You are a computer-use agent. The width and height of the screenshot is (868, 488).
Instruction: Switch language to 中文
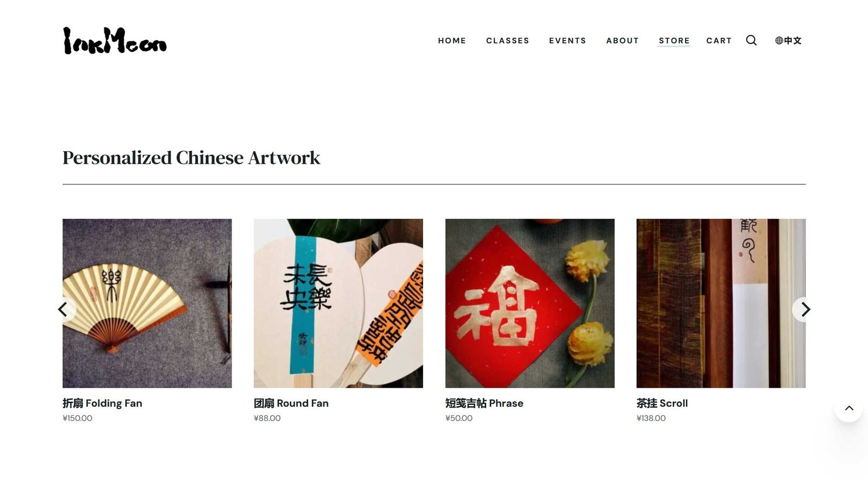pos(788,41)
